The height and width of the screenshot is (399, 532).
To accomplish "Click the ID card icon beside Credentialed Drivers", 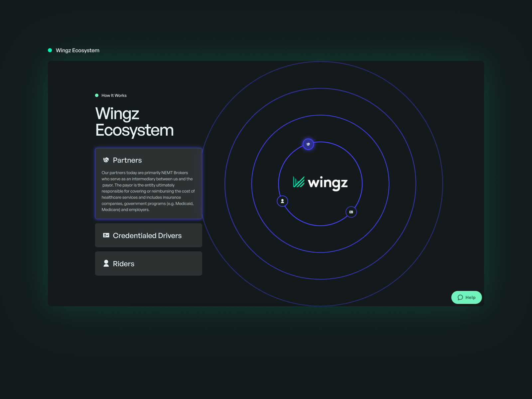I will [x=106, y=235].
